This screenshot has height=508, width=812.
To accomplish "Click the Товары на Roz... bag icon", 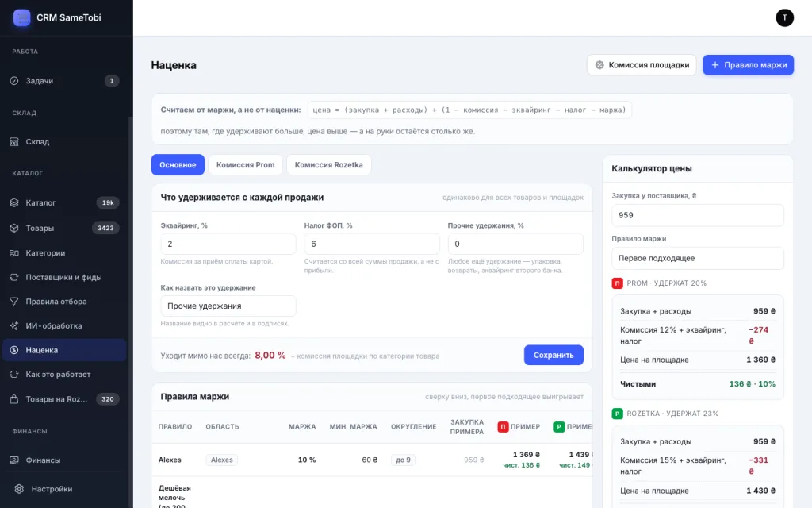I will pyautogui.click(x=14, y=399).
